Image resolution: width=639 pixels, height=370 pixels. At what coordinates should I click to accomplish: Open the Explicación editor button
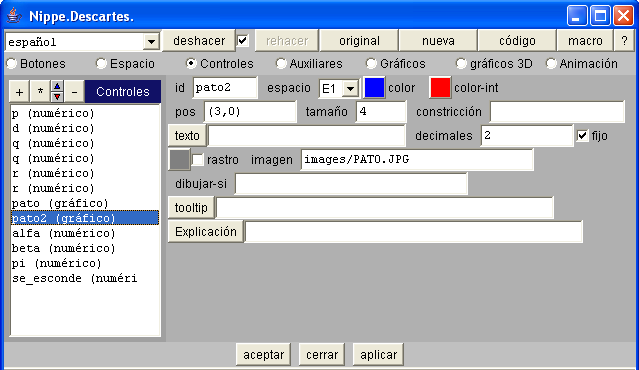pyautogui.click(x=206, y=231)
